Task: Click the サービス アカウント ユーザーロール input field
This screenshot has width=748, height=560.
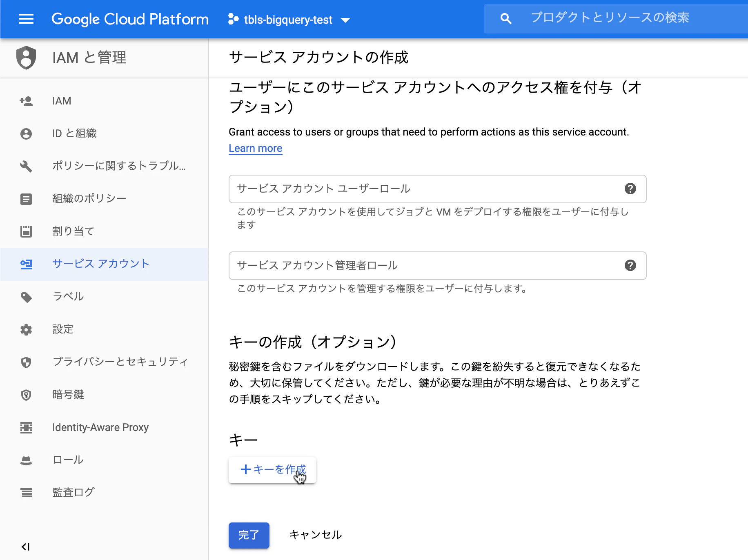Action: (437, 189)
